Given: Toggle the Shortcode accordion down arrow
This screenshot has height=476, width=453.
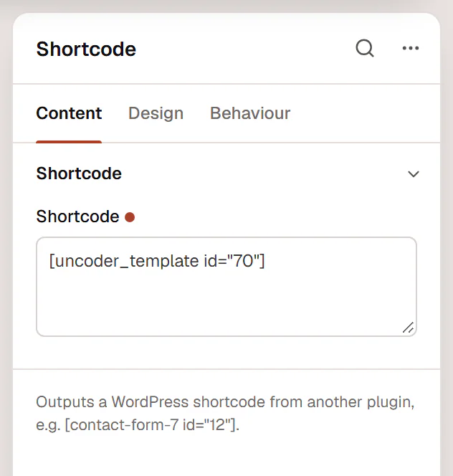Looking at the screenshot, I should point(414,174).
